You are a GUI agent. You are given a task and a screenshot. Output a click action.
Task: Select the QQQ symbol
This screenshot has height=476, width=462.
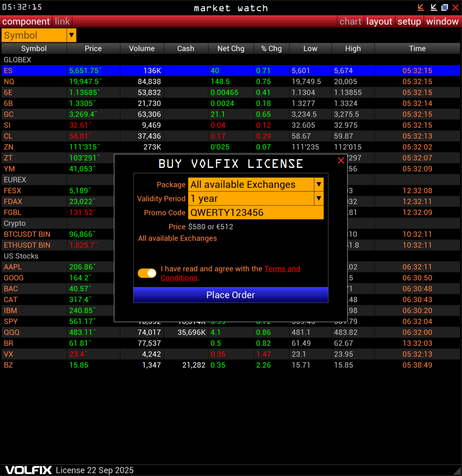point(12,333)
